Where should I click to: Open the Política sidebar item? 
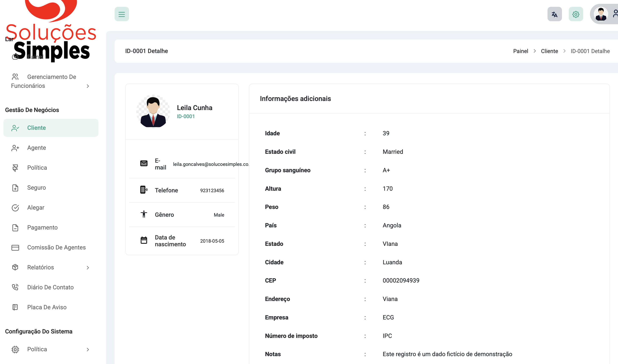(x=37, y=168)
